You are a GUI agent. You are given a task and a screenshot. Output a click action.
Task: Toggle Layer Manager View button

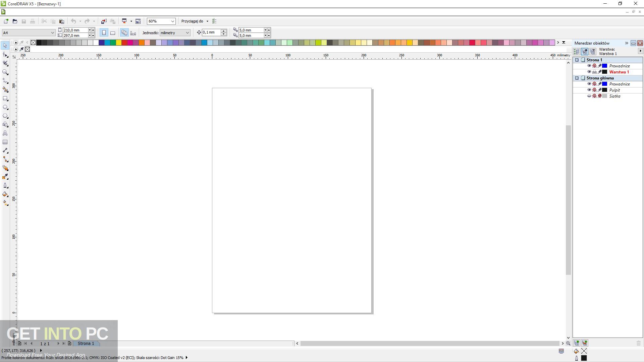[593, 52]
